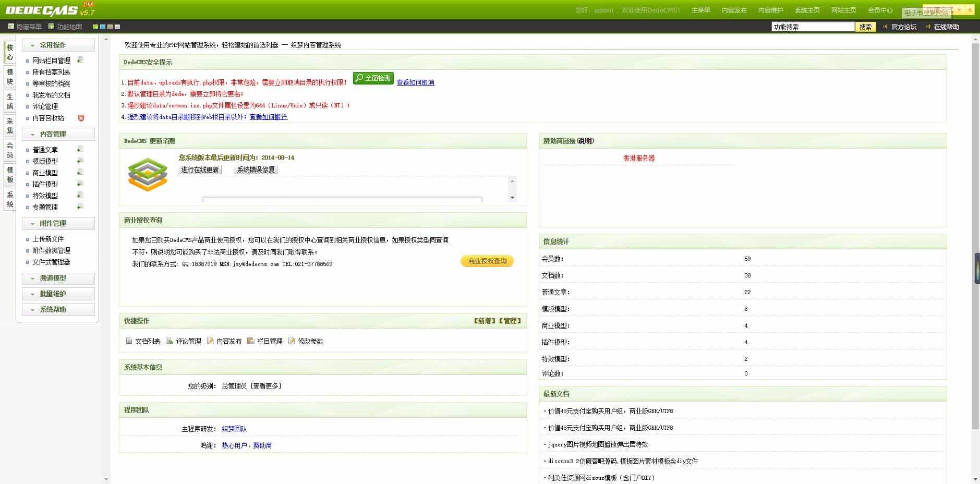Open 主菜单 in the top navigation
The width and height of the screenshot is (980, 484).
700,10
